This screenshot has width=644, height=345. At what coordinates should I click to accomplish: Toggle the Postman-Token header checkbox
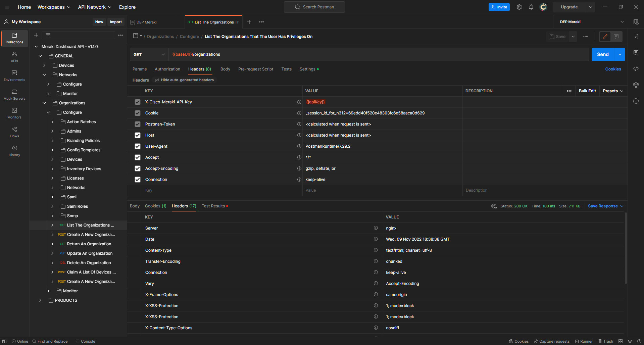pos(138,124)
